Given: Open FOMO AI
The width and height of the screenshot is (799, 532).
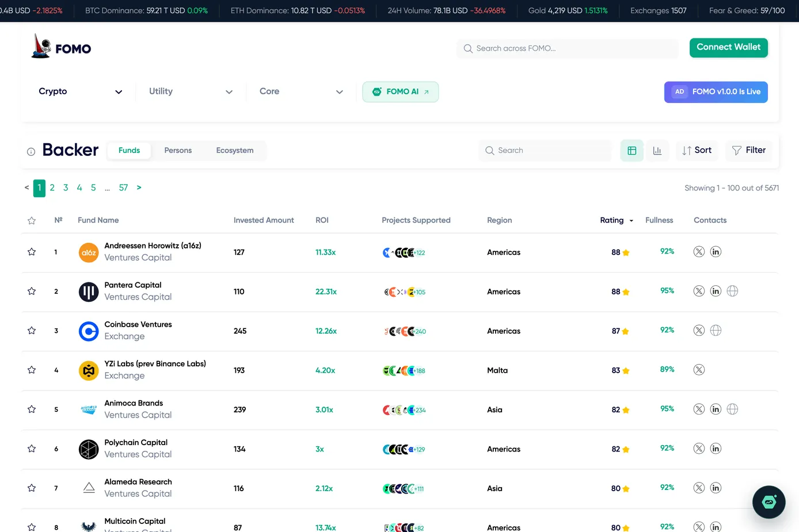Looking at the screenshot, I should click(x=401, y=92).
